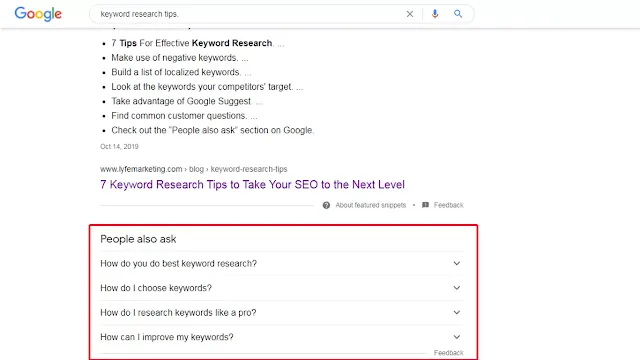Open the About featured snippets question mark icon
640x360 pixels.
(x=326, y=205)
